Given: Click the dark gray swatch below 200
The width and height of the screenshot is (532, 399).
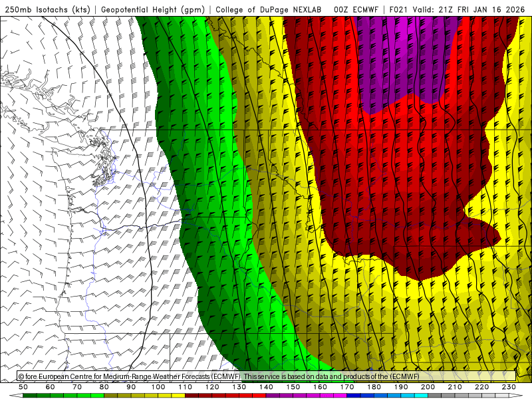Looking at the screenshot, I should pyautogui.click(x=434, y=396).
